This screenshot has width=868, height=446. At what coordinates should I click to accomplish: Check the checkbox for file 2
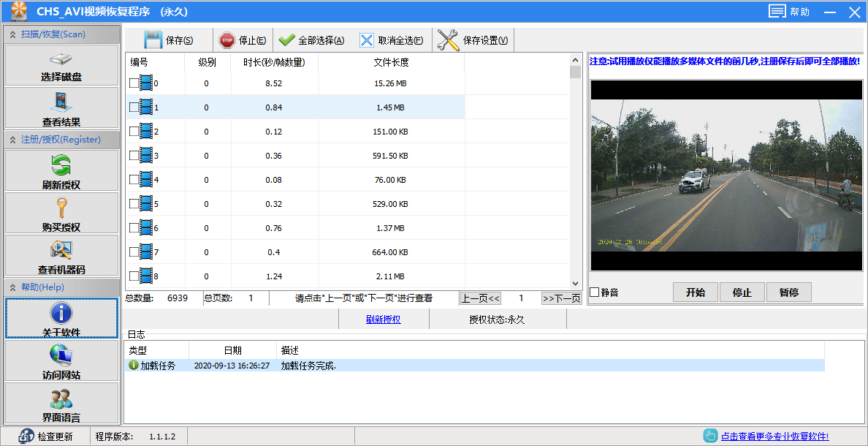pos(134,132)
